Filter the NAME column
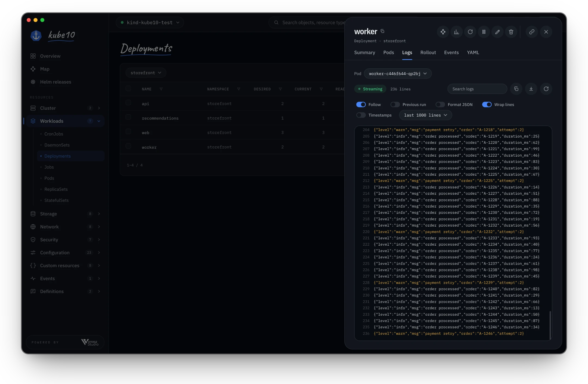 [161, 89]
